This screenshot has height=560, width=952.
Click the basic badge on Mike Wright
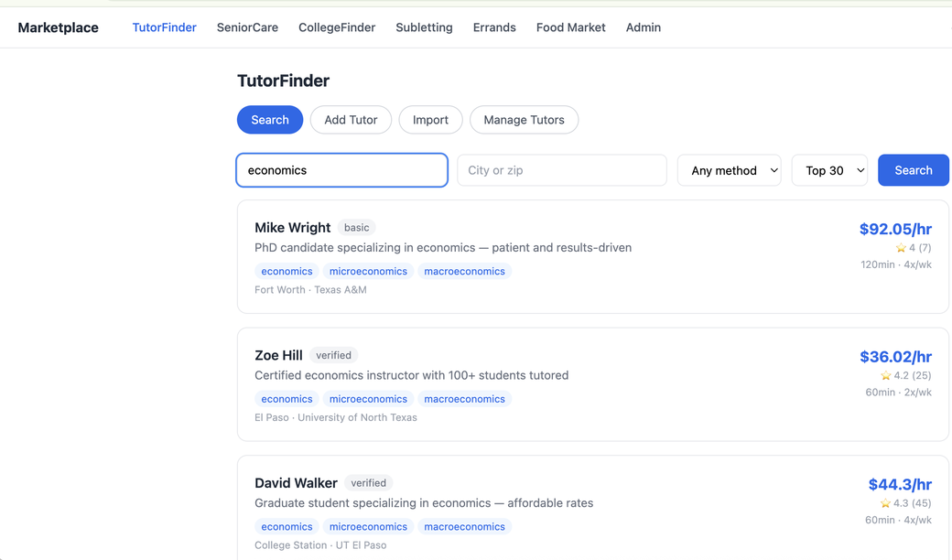(356, 228)
